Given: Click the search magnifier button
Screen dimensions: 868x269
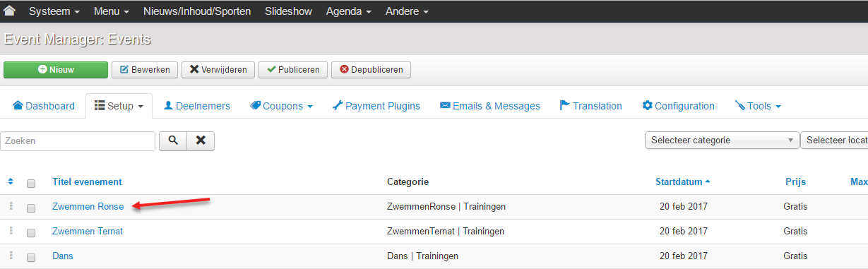Looking at the screenshot, I should point(172,141).
